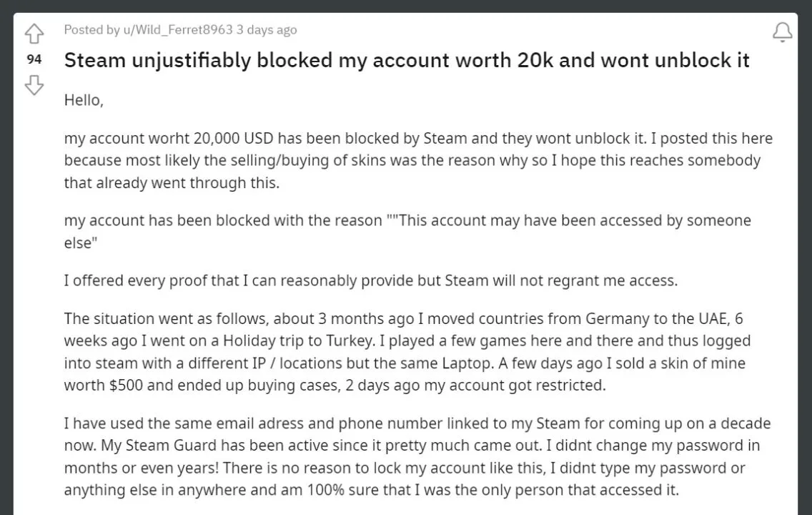
Task: Click the words "Steam Guard" in the last paragraph
Action: (x=148, y=446)
